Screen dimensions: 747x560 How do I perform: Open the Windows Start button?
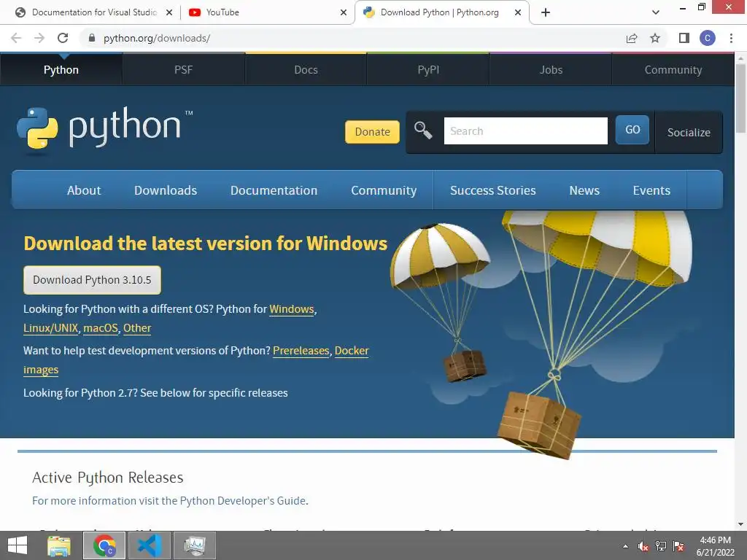click(18, 545)
